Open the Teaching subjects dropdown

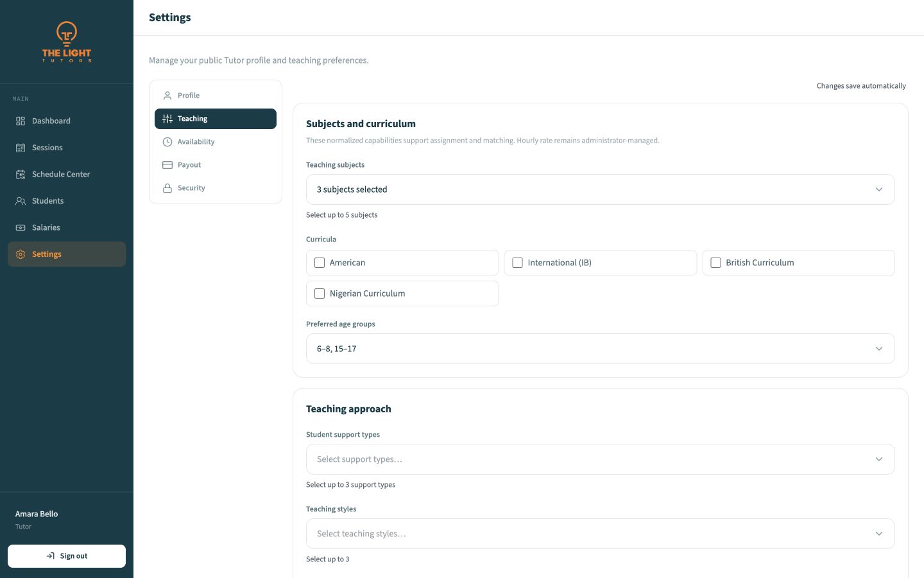[601, 189]
